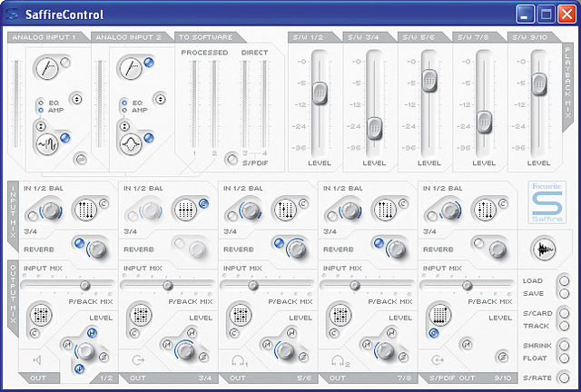Select the S/W 1/2 playback tab

point(313,37)
